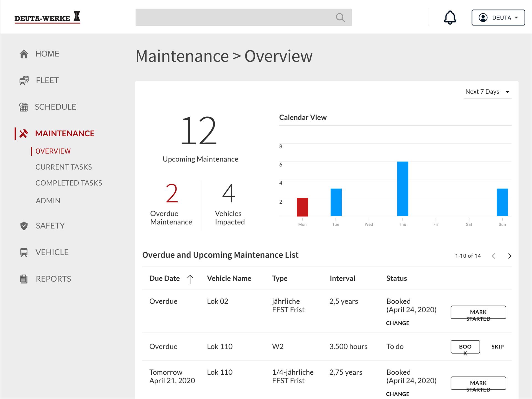Click the Schedule calendar icon
This screenshot has height=399, width=532.
click(24, 107)
